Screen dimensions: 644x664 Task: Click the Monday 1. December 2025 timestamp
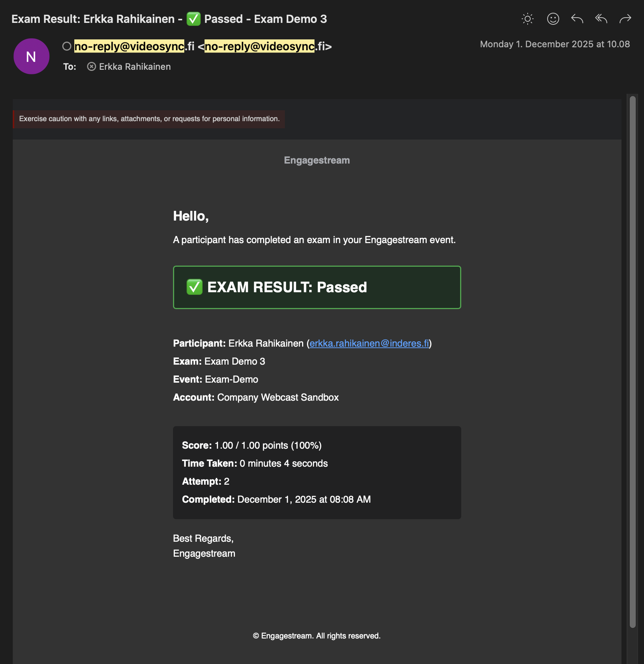(x=555, y=44)
